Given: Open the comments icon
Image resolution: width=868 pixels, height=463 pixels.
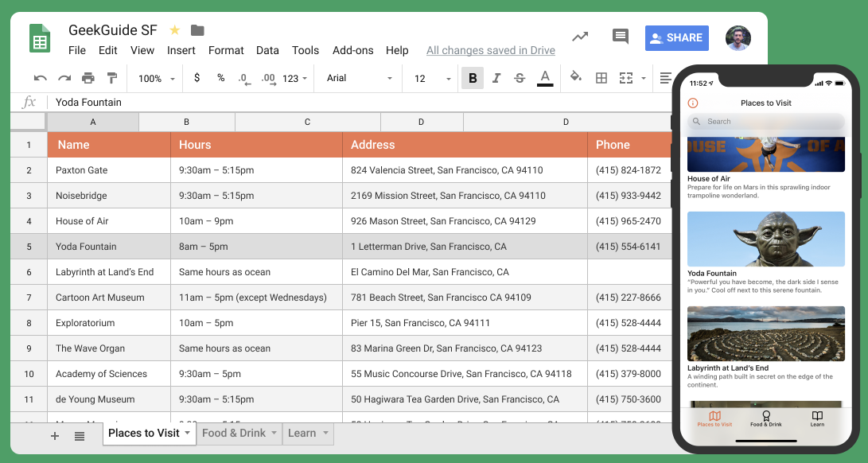Looking at the screenshot, I should [x=621, y=37].
